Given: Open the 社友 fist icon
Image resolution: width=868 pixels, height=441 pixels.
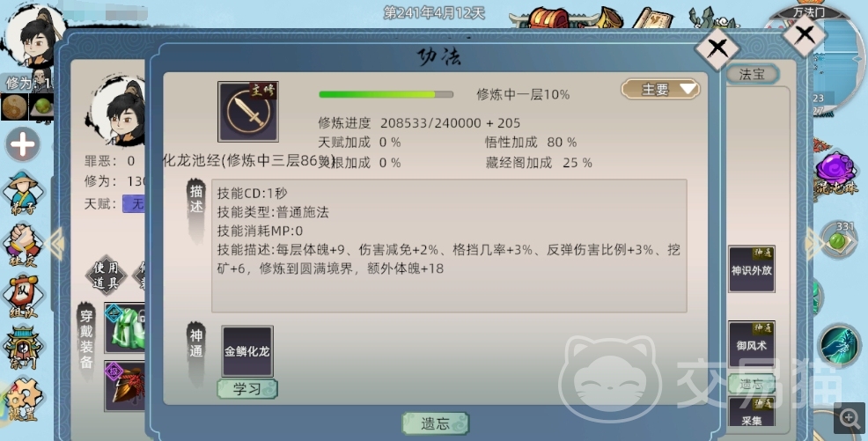Looking at the screenshot, I should [23, 245].
